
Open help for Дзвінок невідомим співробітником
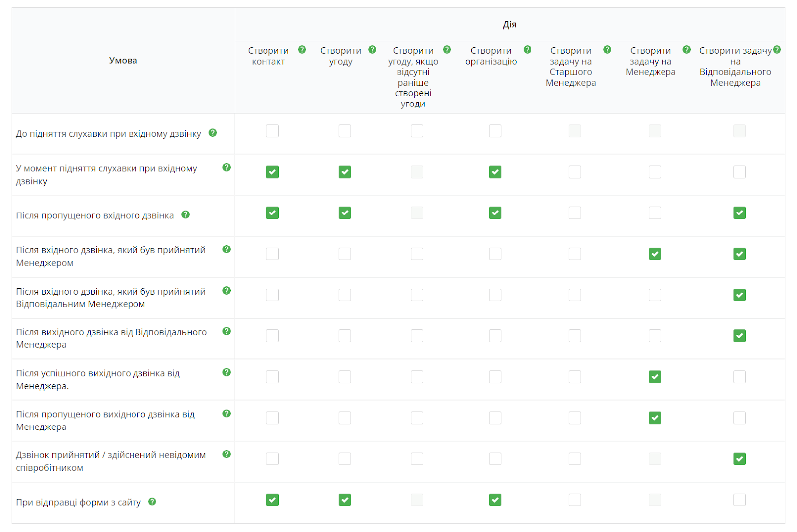point(227,454)
